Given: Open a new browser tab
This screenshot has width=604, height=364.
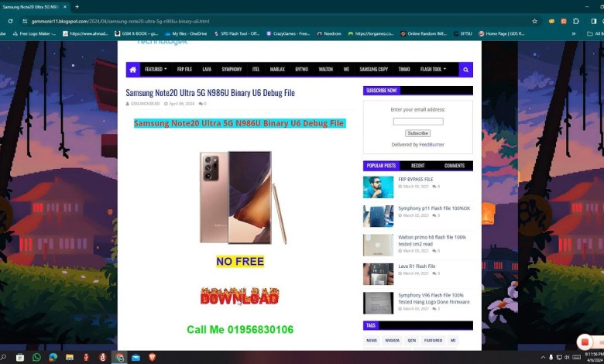Looking at the screenshot, I should pos(77,6).
